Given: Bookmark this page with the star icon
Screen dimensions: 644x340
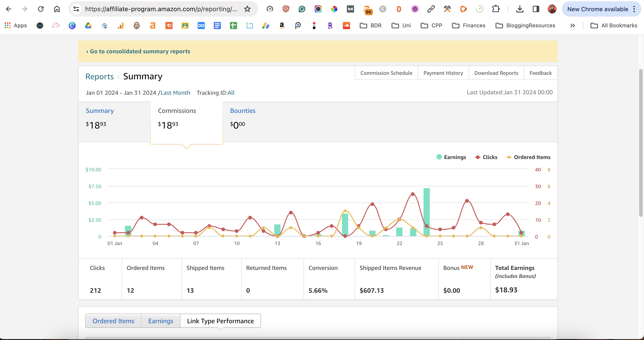Looking at the screenshot, I should click(247, 9).
